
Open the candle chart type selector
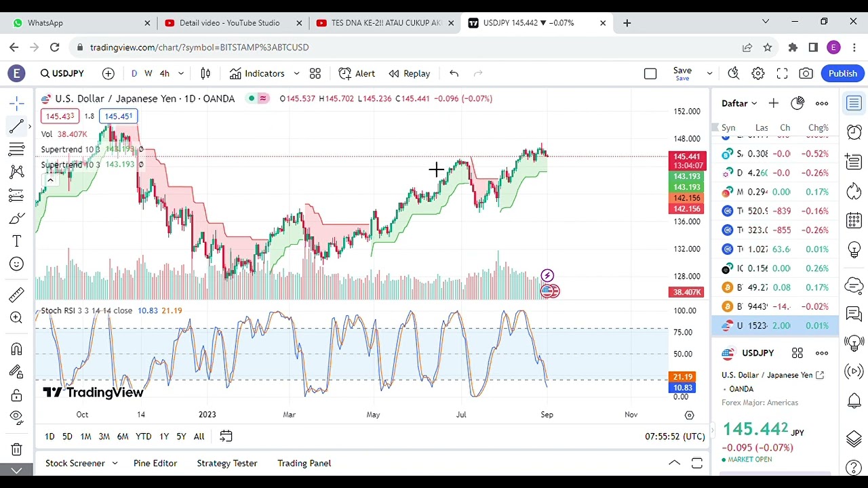205,73
